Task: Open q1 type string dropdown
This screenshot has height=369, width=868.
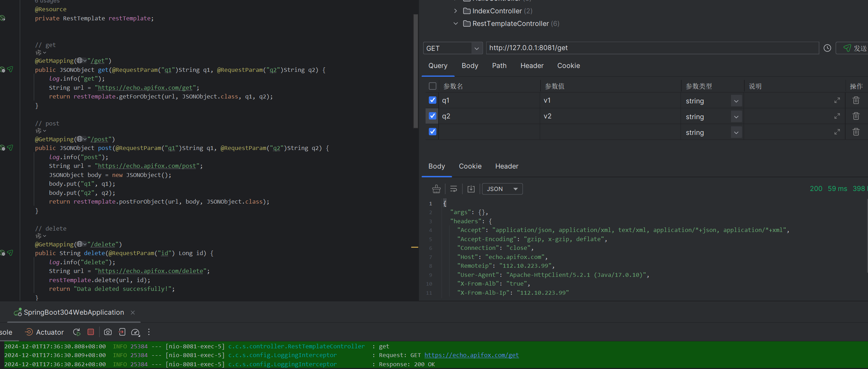Action: pyautogui.click(x=736, y=101)
